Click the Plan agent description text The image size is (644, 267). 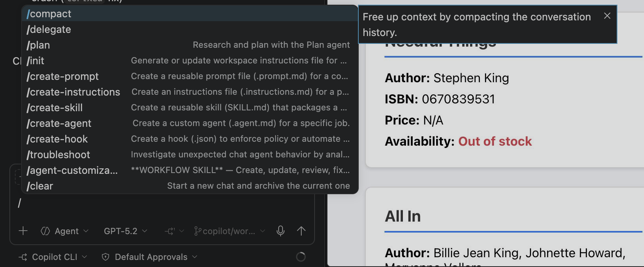pyautogui.click(x=271, y=45)
